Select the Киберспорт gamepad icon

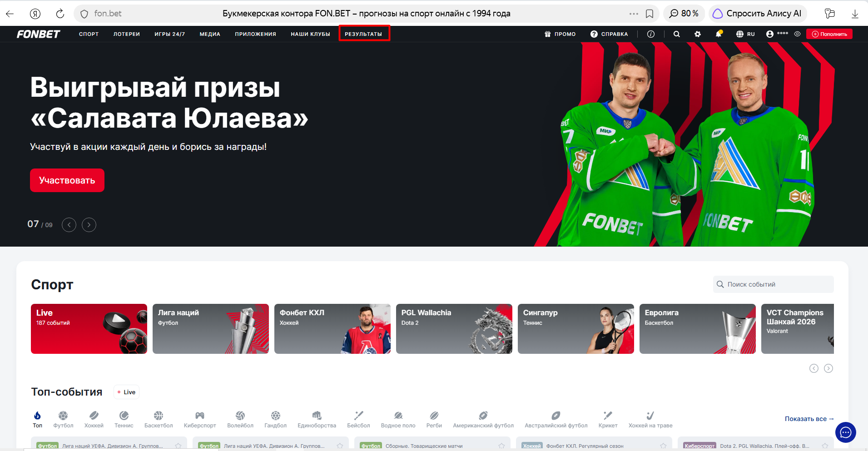[200, 419]
